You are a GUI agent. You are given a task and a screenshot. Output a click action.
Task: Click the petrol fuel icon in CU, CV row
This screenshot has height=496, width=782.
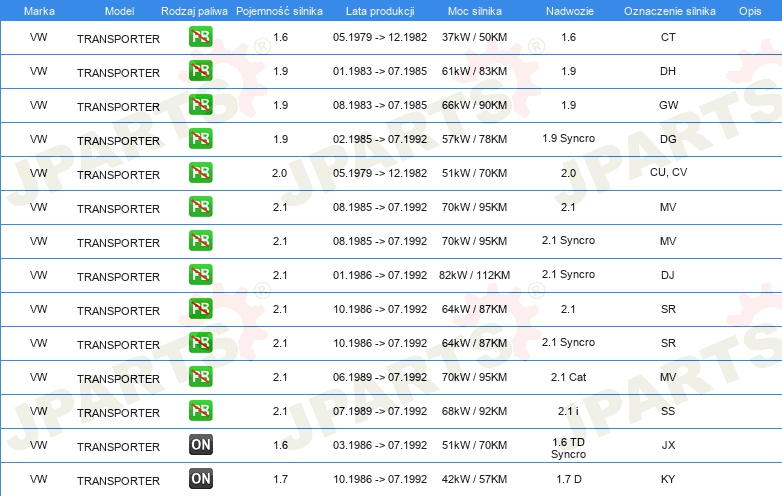[200, 172]
